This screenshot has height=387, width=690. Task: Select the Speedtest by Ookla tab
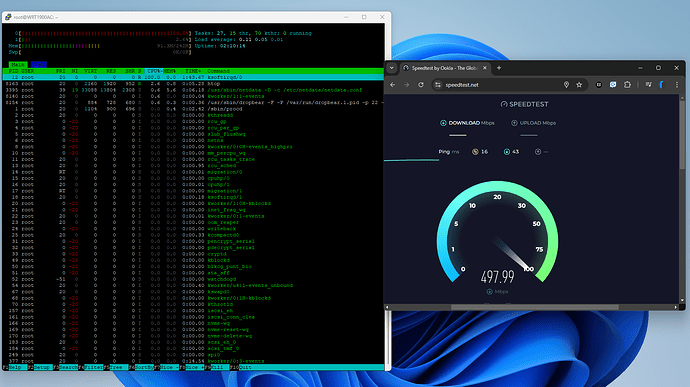tap(444, 68)
